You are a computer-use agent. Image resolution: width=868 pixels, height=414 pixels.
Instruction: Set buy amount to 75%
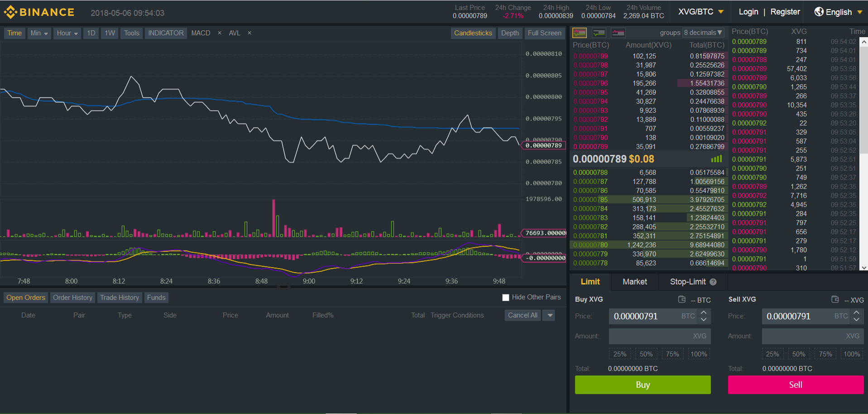click(672, 354)
